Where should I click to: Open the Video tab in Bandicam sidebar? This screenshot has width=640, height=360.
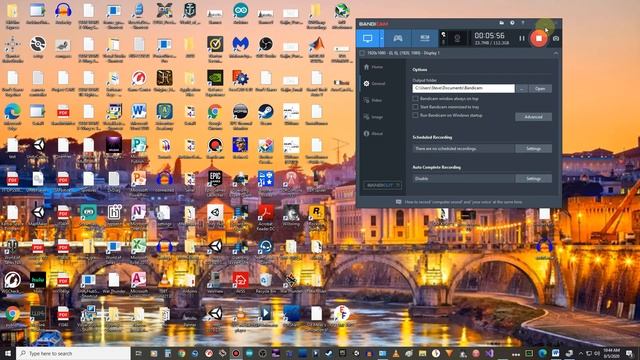pyautogui.click(x=373, y=100)
